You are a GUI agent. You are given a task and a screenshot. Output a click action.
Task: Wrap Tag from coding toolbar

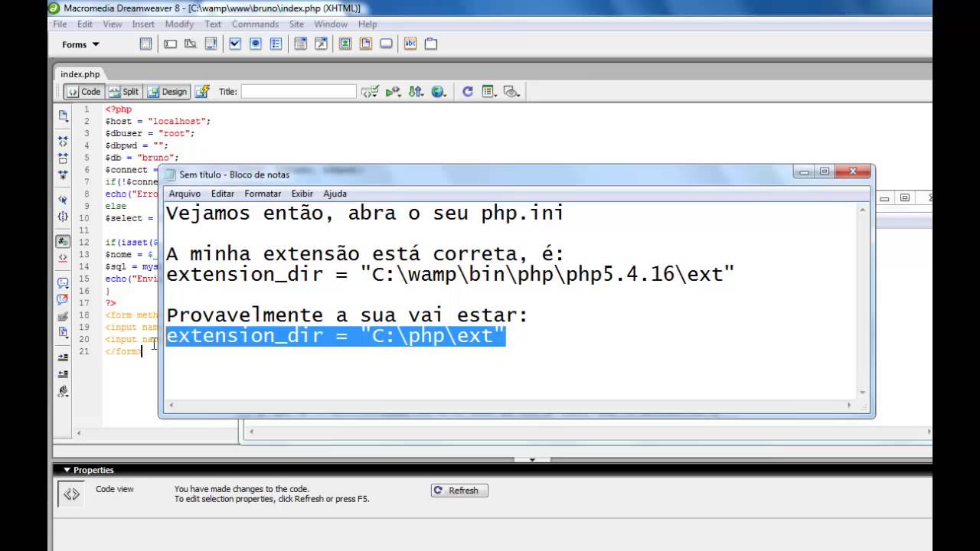[x=63, y=315]
